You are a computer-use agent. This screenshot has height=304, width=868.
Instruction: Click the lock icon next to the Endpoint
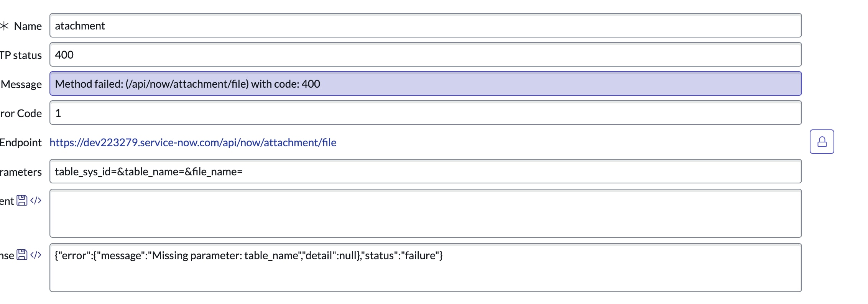pyautogui.click(x=822, y=142)
